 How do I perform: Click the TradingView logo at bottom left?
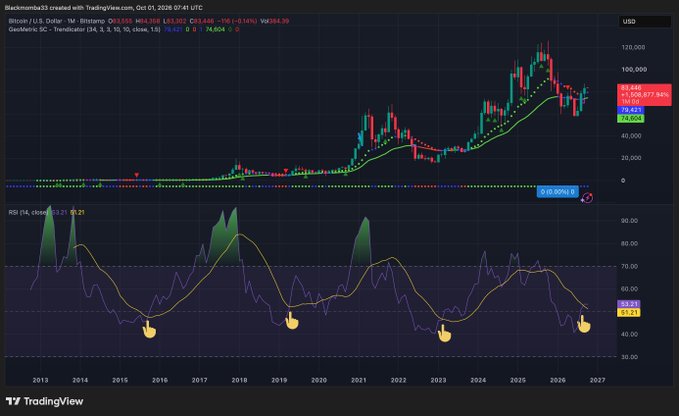(x=45, y=401)
